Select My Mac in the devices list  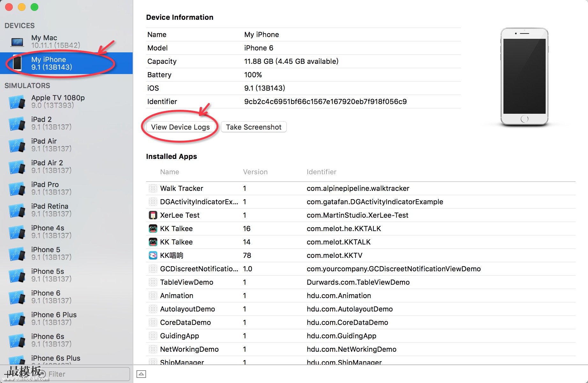pyautogui.click(x=66, y=41)
